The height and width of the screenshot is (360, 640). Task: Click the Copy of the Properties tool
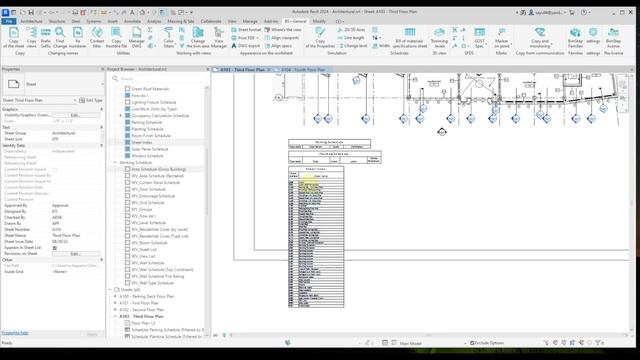320,38
